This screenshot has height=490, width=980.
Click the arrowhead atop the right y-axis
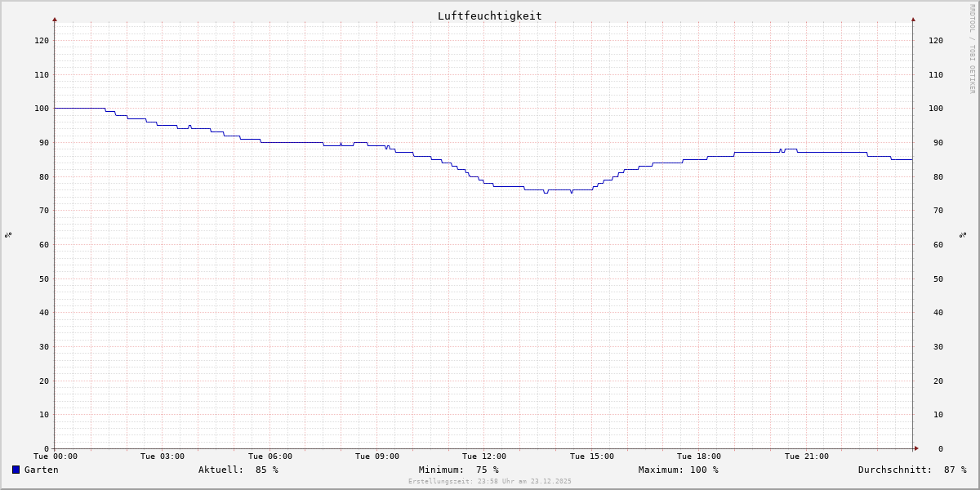[x=913, y=19]
